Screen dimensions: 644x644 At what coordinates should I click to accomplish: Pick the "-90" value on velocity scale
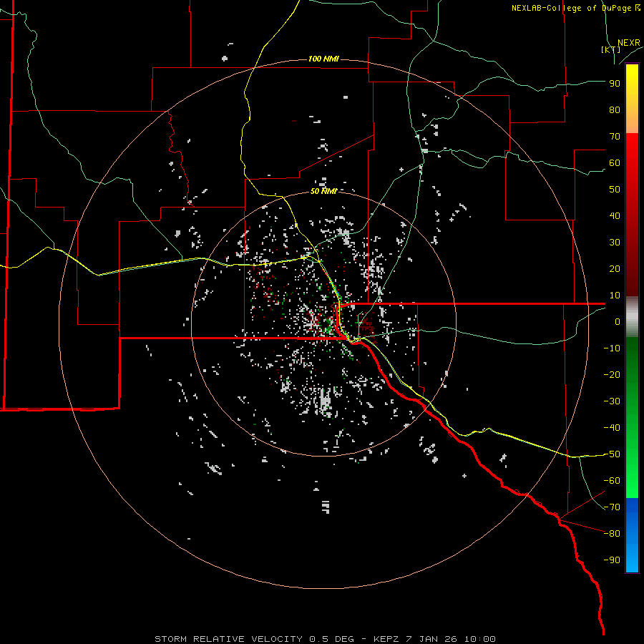(612, 560)
